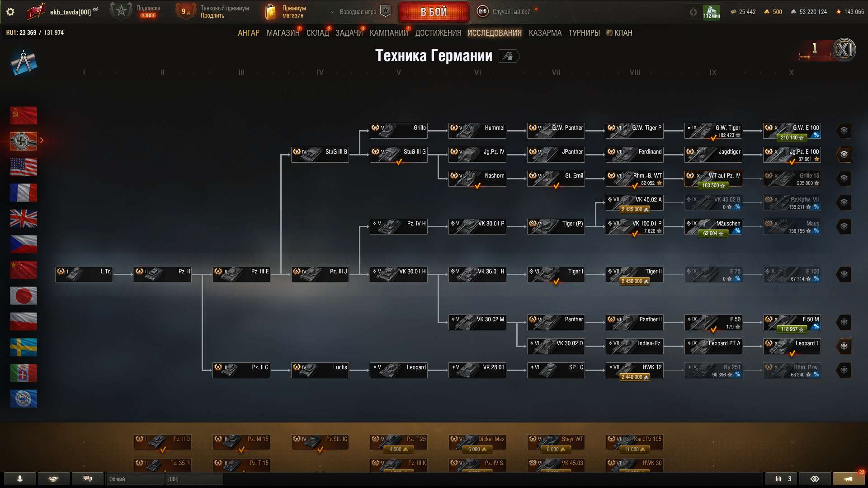Select the USA nation flag
The width and height of the screenshot is (868, 488).
pyautogui.click(x=24, y=167)
